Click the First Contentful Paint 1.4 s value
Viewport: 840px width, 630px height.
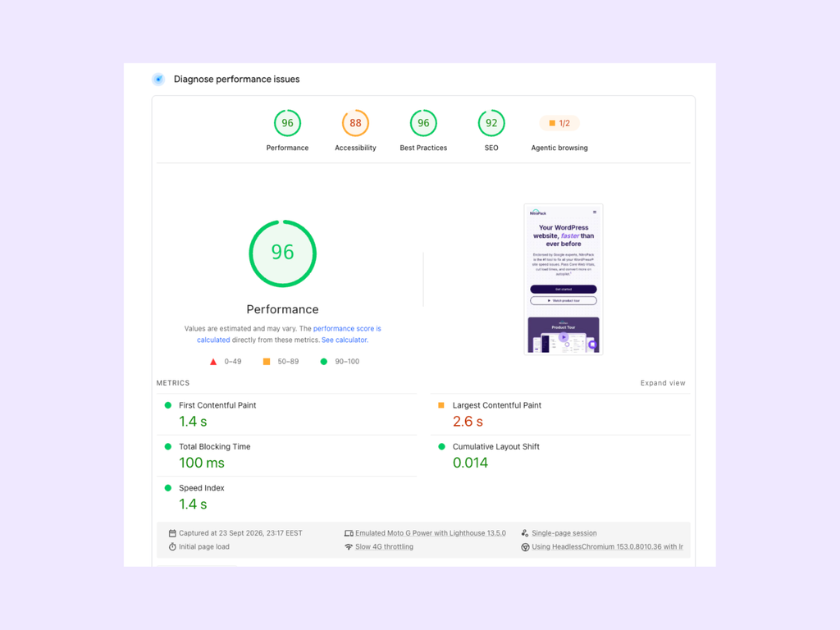193,422
